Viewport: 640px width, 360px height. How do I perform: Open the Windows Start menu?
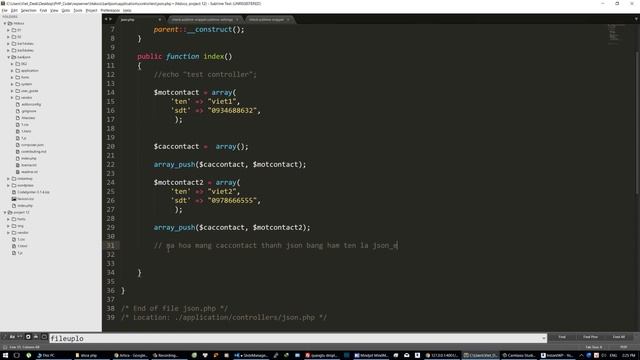point(5,356)
